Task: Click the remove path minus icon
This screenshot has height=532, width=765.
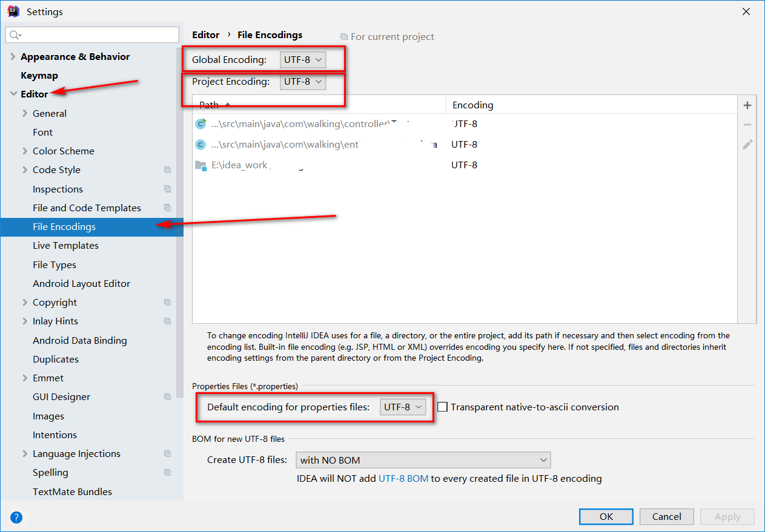Action: (x=747, y=125)
